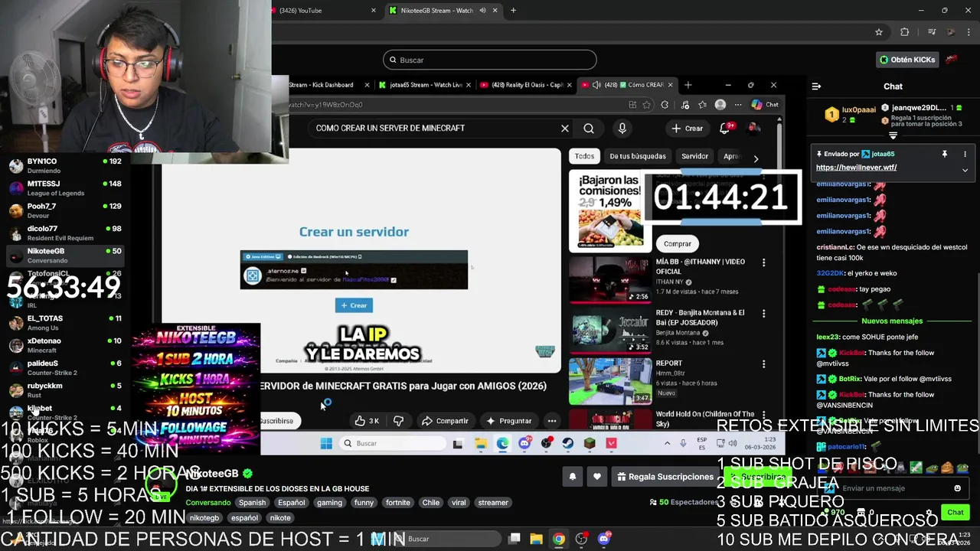Mute the NikoteeGB Stream tab audio
The height and width of the screenshot is (551, 980).
pos(482,11)
